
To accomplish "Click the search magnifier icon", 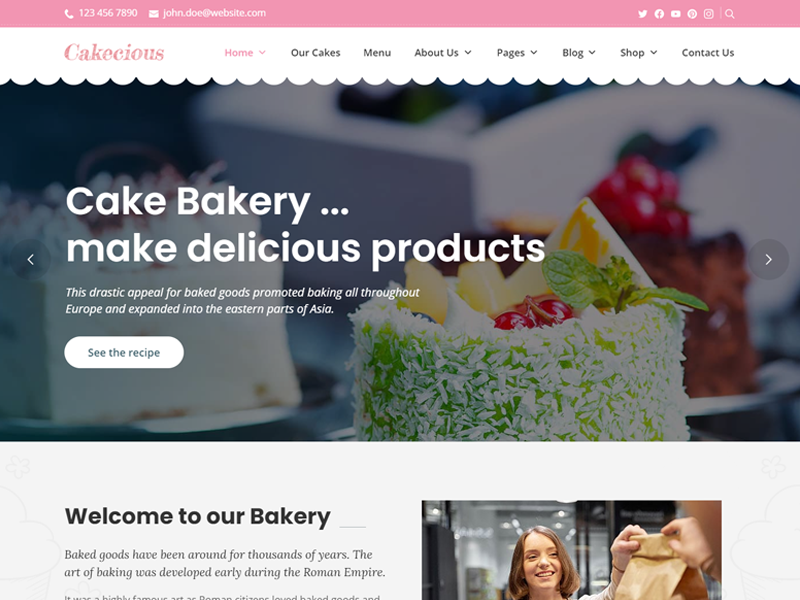I will [730, 14].
